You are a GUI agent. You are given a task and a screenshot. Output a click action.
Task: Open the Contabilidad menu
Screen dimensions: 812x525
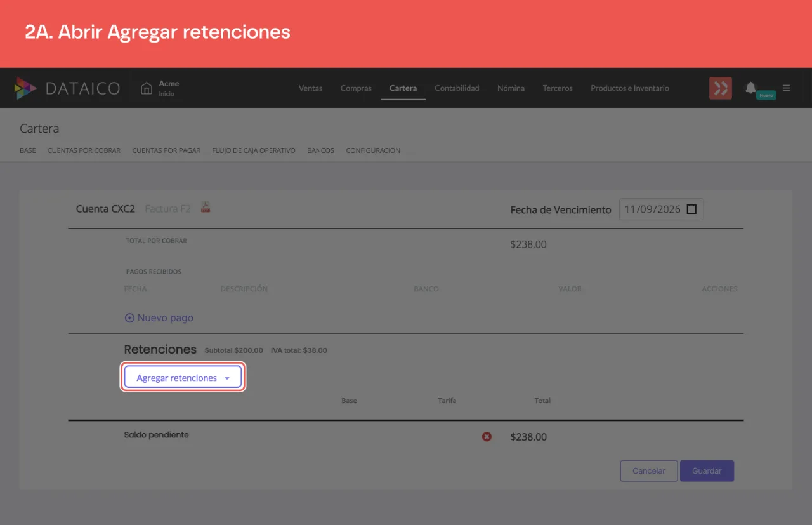457,88
